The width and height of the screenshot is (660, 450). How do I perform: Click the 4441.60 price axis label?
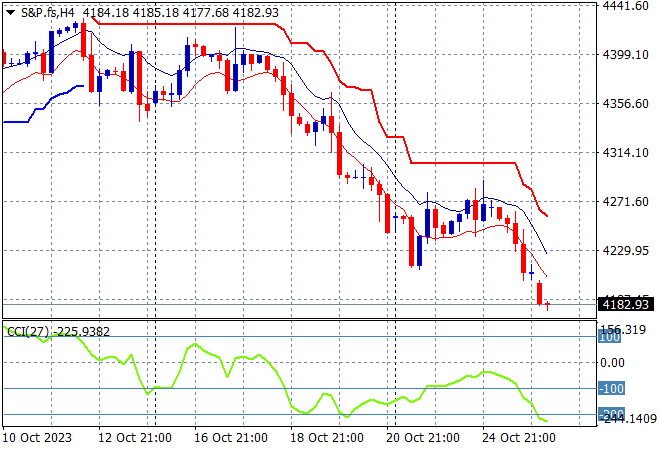click(x=625, y=6)
